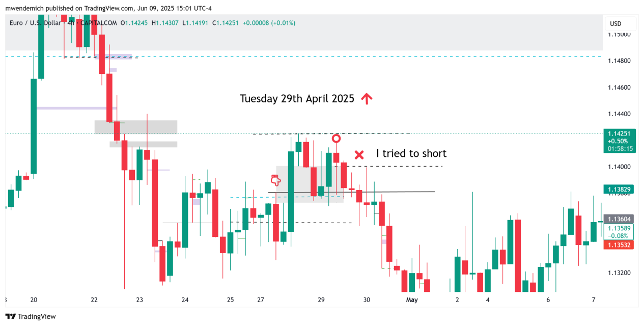Screen dimensions: 644x326
Task: Click the red circle marker above the candle
Action: (x=336, y=138)
